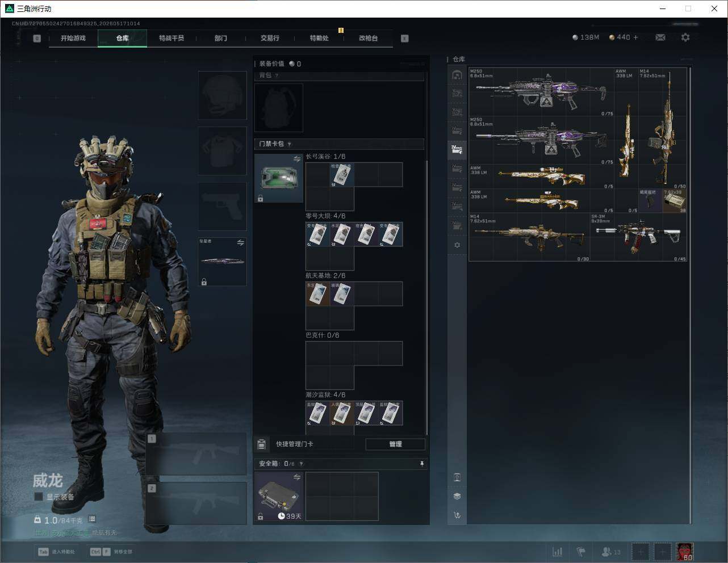Open the mail inbox envelope icon
The image size is (728, 563).
pyautogui.click(x=660, y=37)
